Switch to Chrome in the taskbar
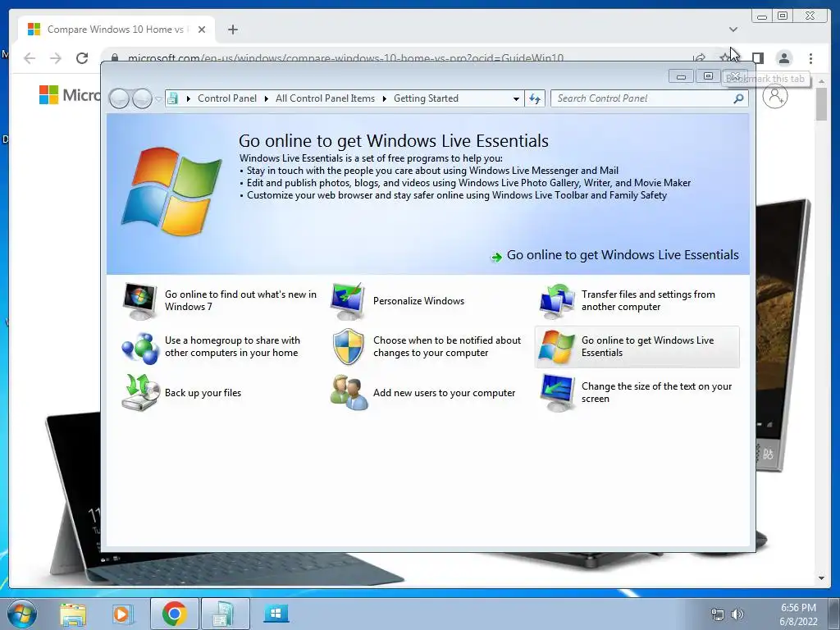The image size is (840, 630). coord(174,614)
